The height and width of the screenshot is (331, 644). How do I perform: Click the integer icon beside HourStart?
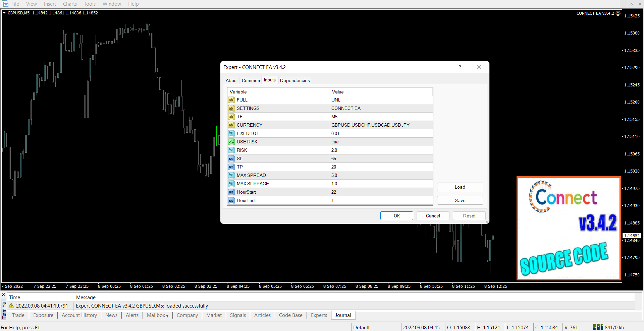[x=231, y=192]
